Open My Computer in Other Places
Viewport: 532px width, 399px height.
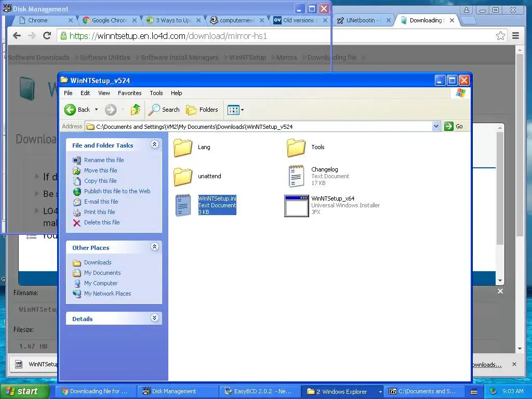pos(101,283)
